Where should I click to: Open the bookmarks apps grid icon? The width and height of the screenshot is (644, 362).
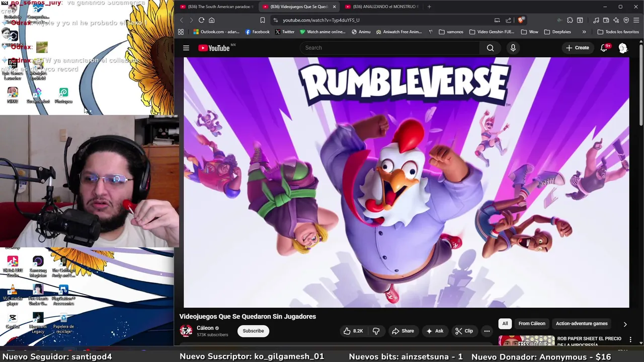[x=181, y=32]
